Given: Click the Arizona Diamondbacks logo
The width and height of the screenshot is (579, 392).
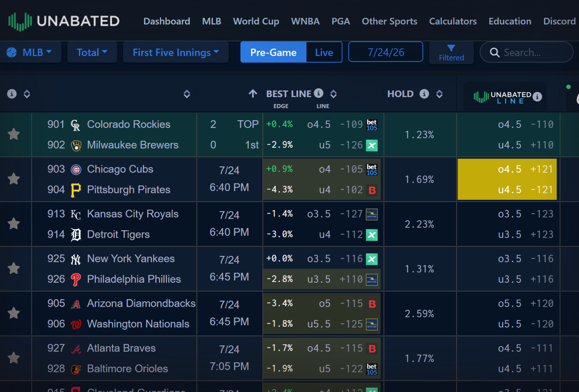Looking at the screenshot, I should click(76, 304).
